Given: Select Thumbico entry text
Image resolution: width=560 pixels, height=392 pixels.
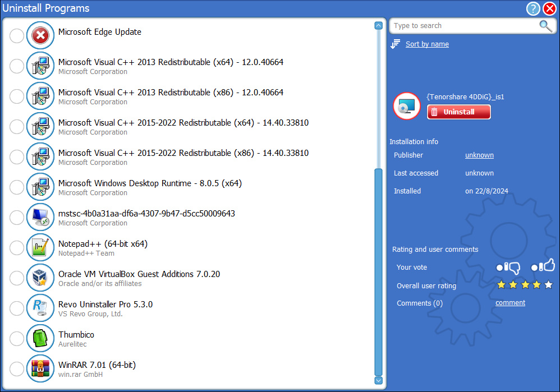Looking at the screenshot, I should click(76, 335).
